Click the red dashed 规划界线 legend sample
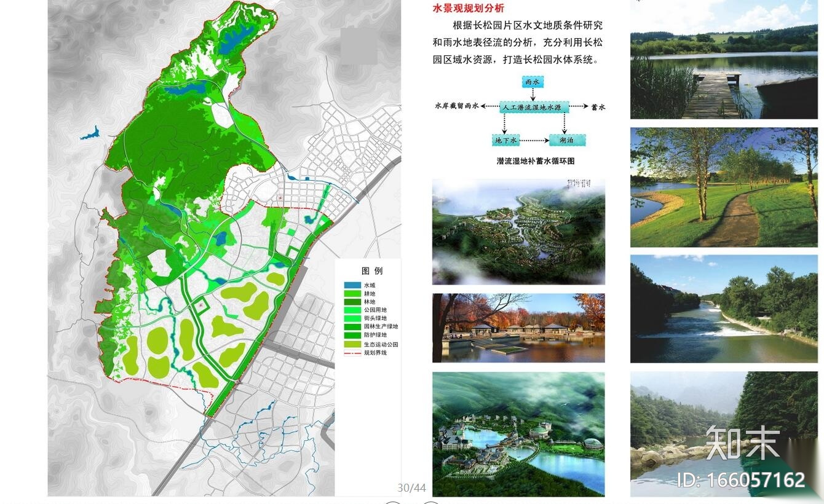Screen dimensions: 824x504 click(x=352, y=353)
